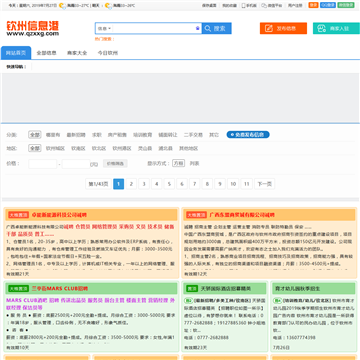Open 我的收藏 favorites link

click(229, 5)
